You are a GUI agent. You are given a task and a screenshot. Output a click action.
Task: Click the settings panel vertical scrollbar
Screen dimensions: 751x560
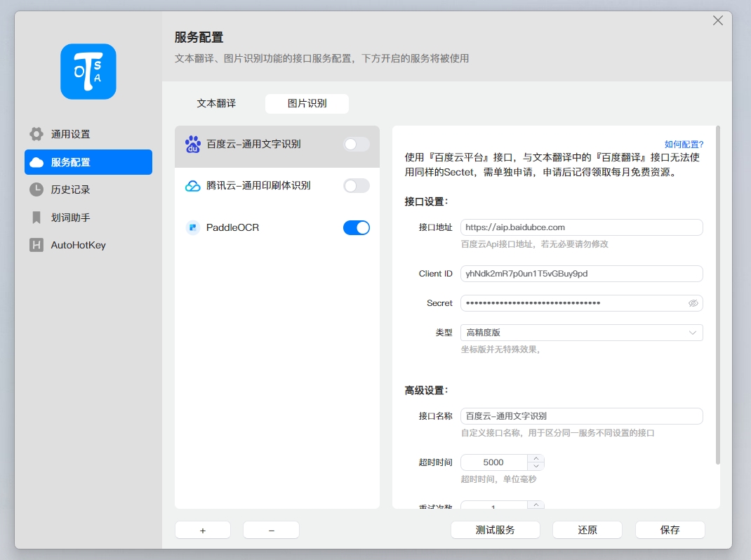[717, 295]
